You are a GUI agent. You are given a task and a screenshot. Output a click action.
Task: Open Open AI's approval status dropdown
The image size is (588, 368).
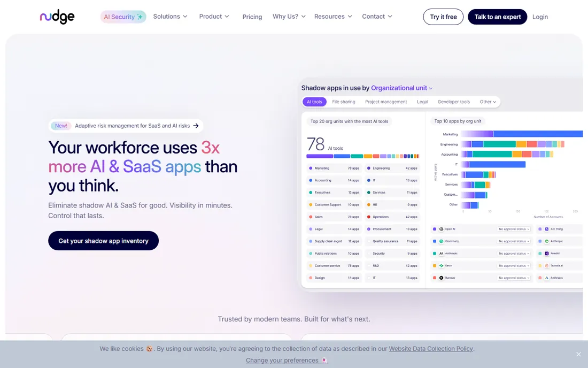(514, 229)
